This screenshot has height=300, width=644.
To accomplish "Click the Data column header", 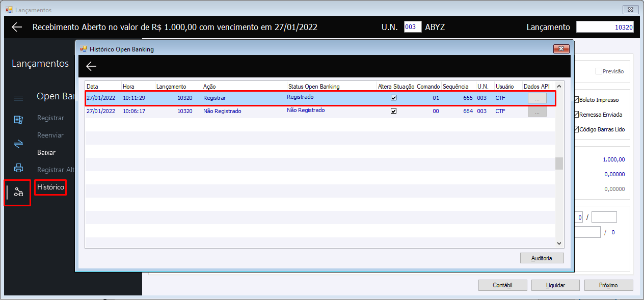I will point(103,86).
